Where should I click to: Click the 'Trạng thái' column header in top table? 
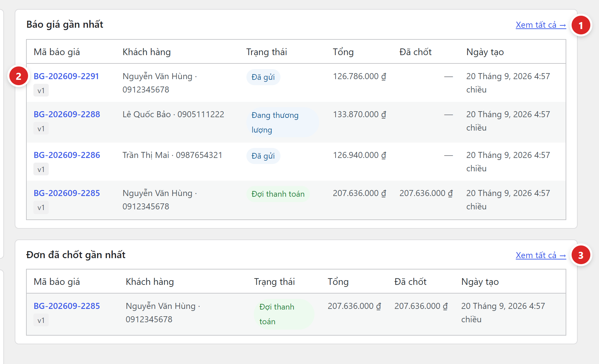click(x=266, y=52)
